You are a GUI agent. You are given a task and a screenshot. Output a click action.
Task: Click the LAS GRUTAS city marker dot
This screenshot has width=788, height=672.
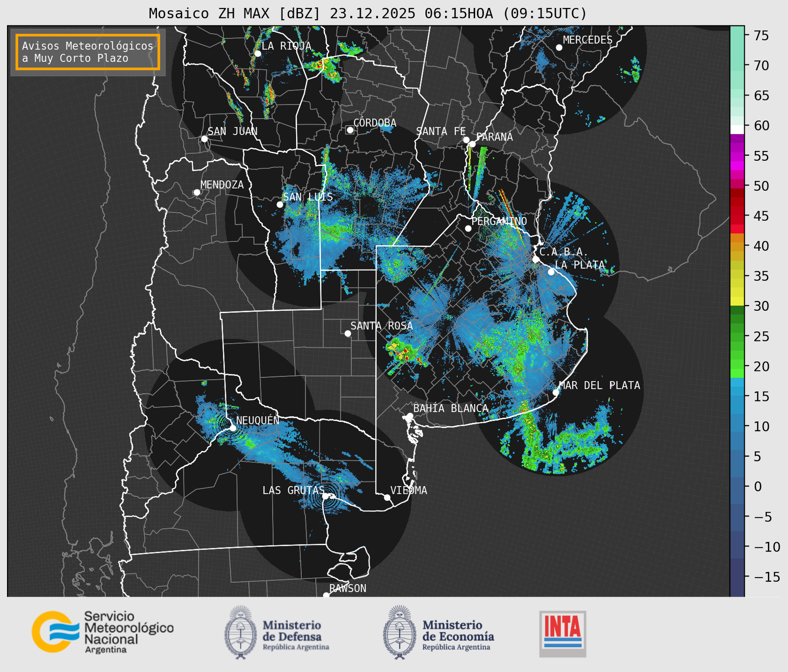click(x=326, y=496)
